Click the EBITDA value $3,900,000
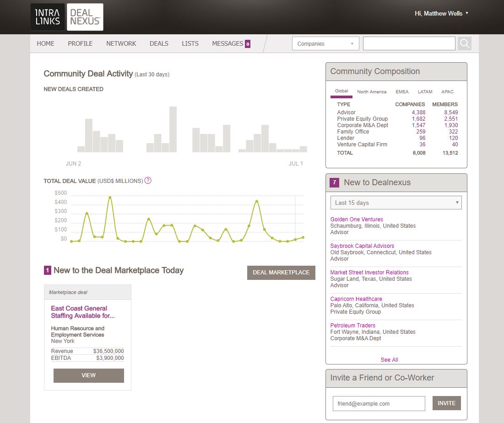The width and height of the screenshot is (504, 423). click(x=110, y=358)
